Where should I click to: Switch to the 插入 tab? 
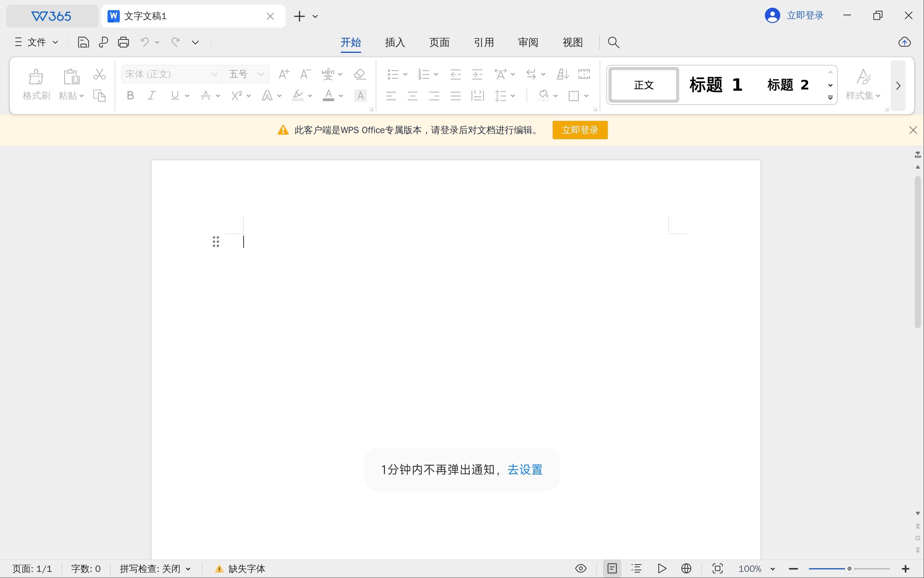(395, 42)
